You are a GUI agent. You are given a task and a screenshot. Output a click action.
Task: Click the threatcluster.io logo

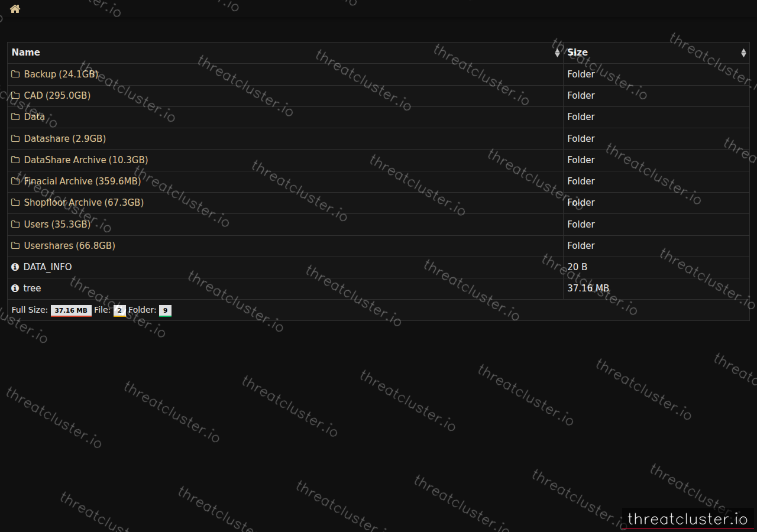pyautogui.click(x=688, y=519)
